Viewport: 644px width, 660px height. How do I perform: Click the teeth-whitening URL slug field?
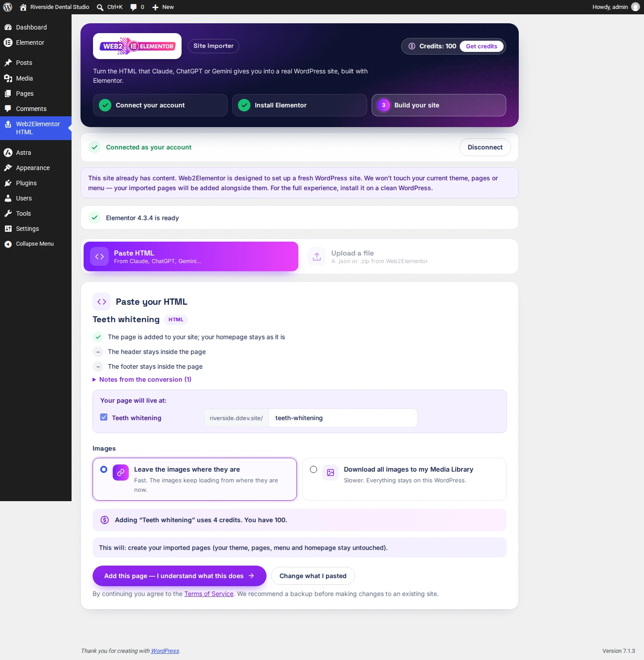coord(343,418)
